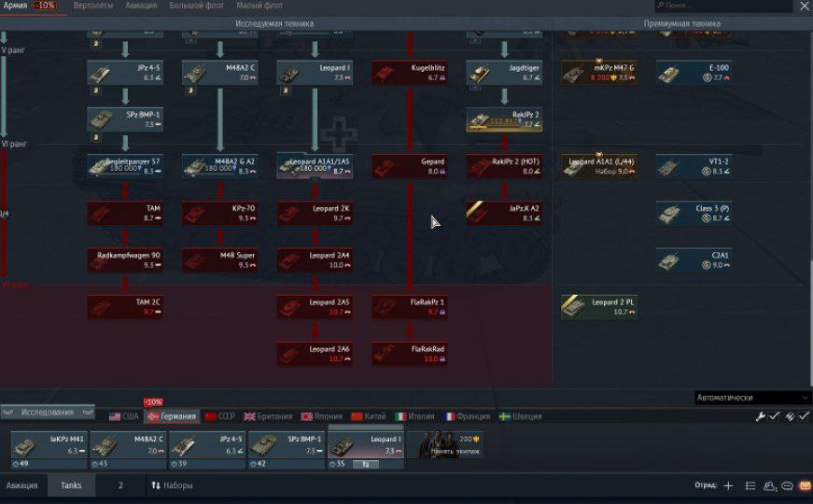Open the Большой флот tab
Screen dimensions: 813x504
click(x=197, y=6)
